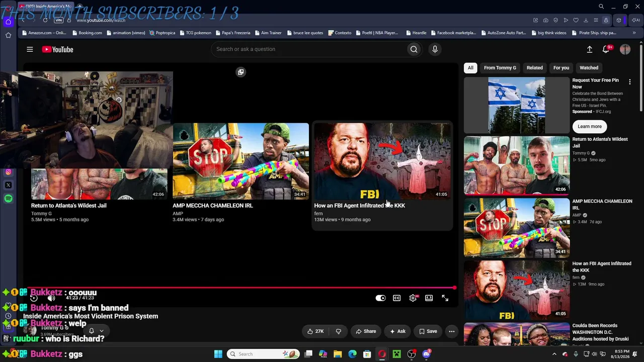
Task: Click the video progress bar scrubber
Action: coord(454,288)
